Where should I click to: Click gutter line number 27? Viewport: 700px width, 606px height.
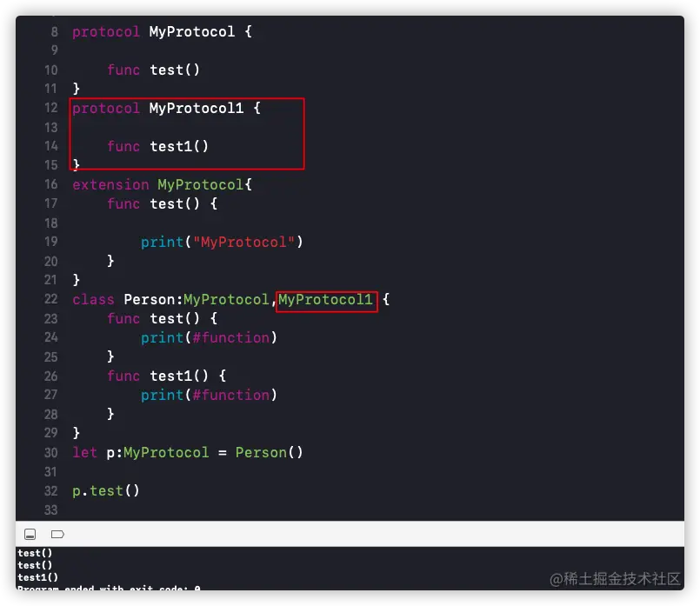click(51, 395)
